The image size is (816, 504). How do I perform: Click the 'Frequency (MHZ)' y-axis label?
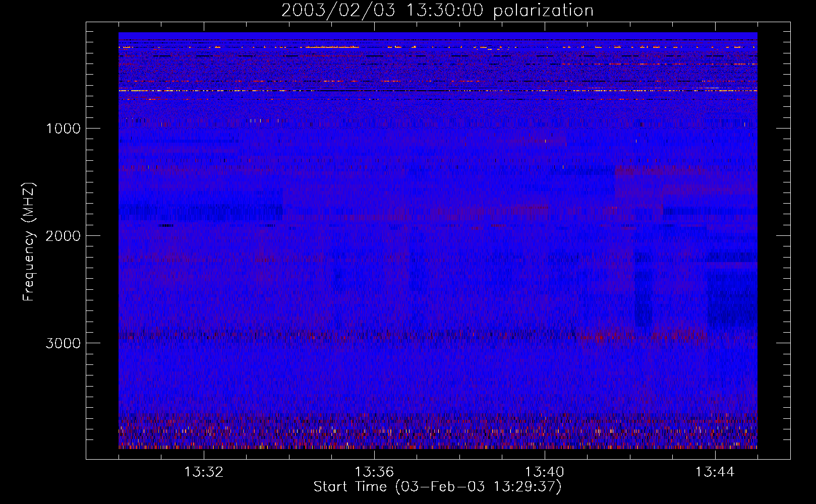(x=29, y=242)
